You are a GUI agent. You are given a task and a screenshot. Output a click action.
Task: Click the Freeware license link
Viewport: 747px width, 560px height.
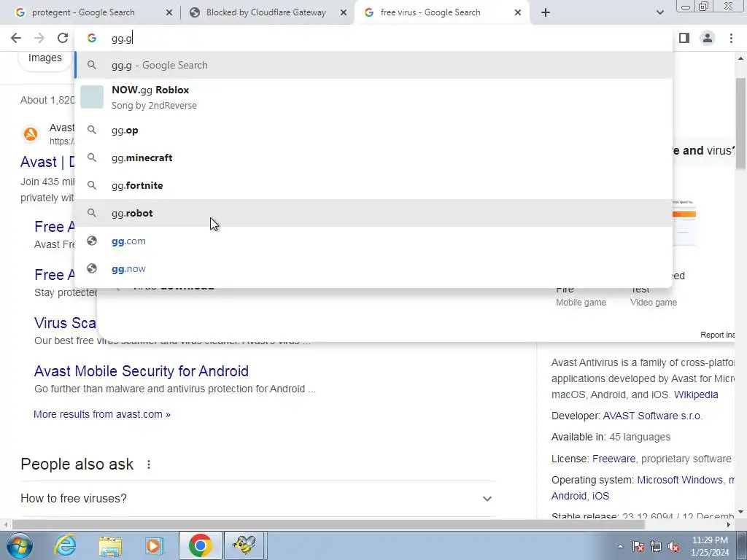point(614,459)
